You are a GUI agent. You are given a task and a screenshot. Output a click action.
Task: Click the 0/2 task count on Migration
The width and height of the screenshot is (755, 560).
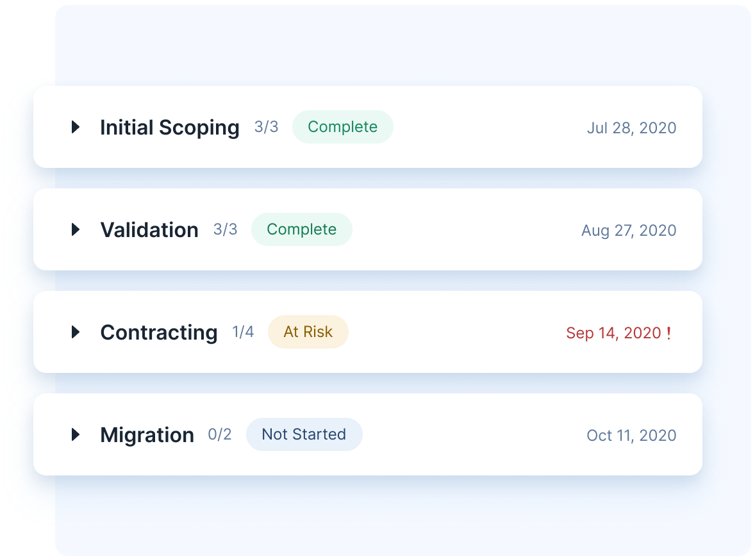(x=220, y=434)
